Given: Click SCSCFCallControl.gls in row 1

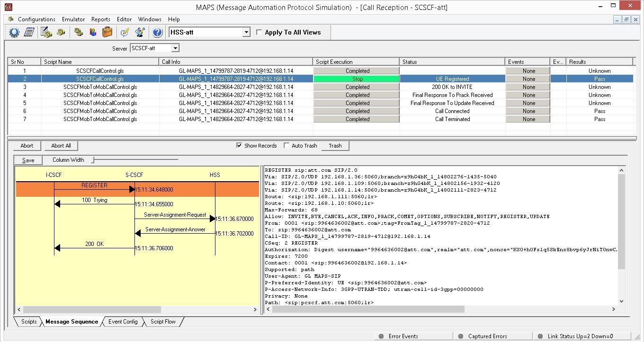Looking at the screenshot, I should [100, 71].
